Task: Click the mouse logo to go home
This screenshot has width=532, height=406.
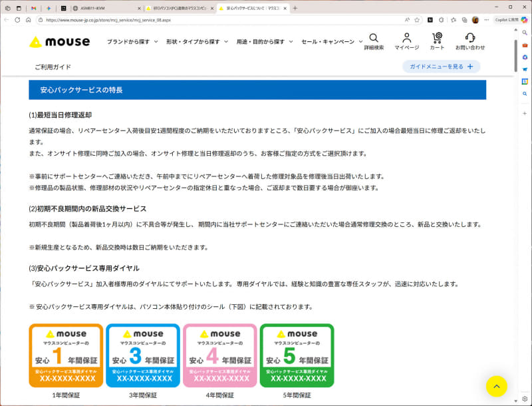Action: (59, 41)
